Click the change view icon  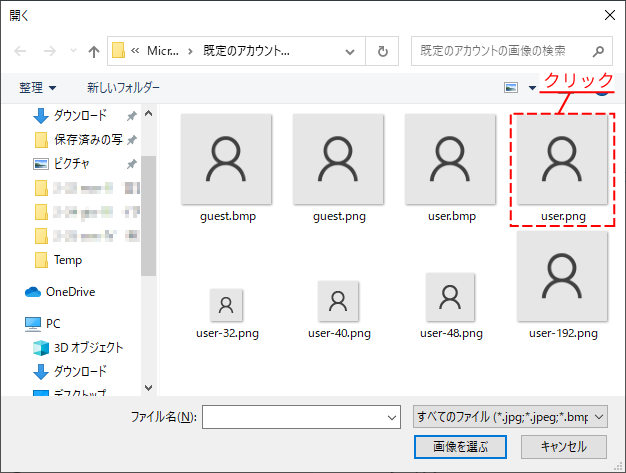[x=512, y=88]
